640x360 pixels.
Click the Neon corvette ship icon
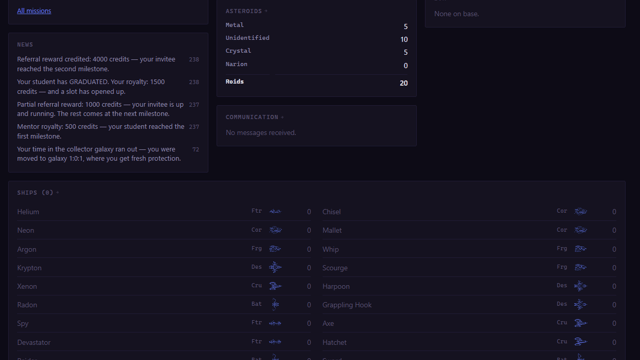coord(275,230)
